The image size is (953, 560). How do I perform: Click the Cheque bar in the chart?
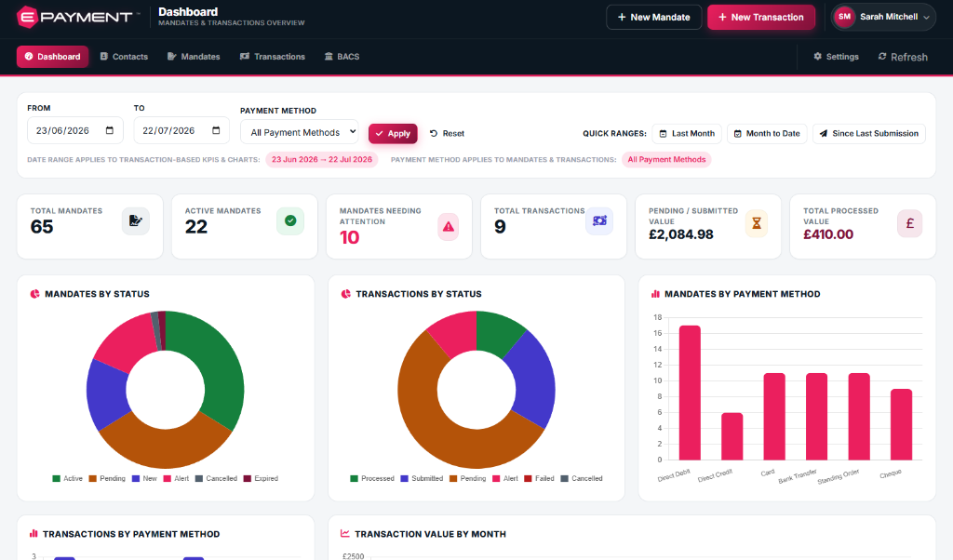901,424
